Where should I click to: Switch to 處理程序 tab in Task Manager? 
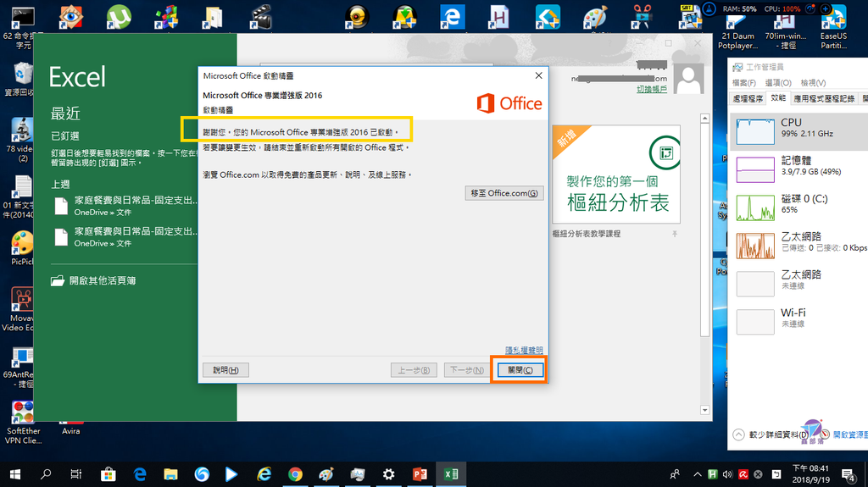(x=748, y=98)
